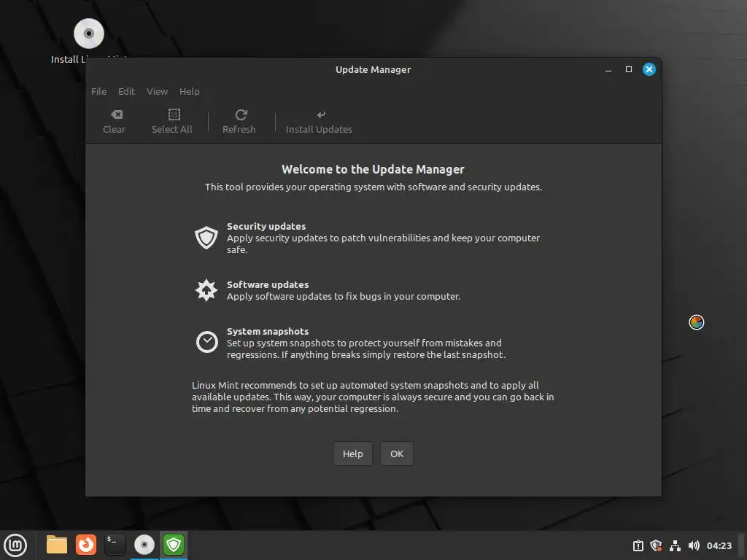Minimize the Update Manager window
747x560 pixels.
(608, 69)
